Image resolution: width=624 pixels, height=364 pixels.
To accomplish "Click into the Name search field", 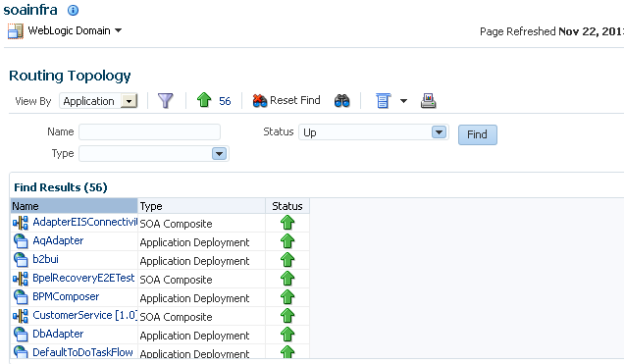I will pyautogui.click(x=150, y=132).
